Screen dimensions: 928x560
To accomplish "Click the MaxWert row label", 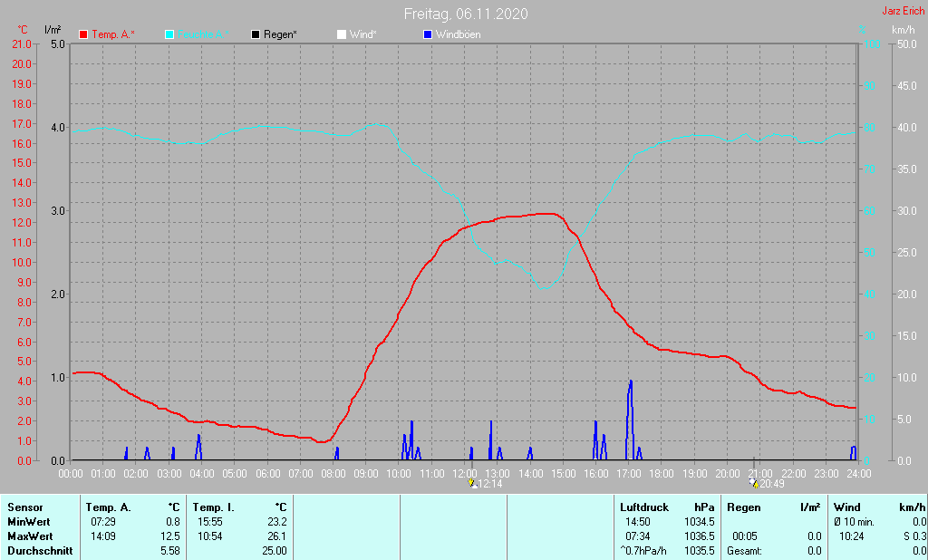I will 30,536.
